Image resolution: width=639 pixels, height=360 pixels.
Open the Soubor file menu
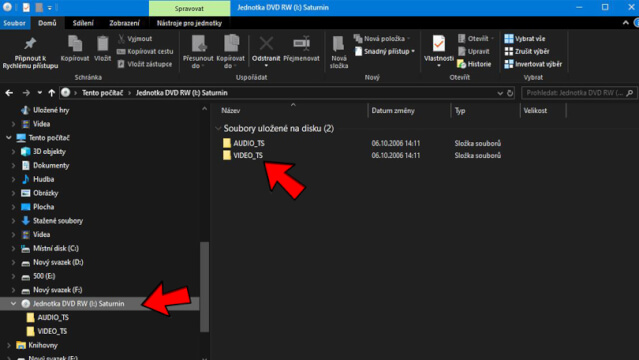(14, 23)
